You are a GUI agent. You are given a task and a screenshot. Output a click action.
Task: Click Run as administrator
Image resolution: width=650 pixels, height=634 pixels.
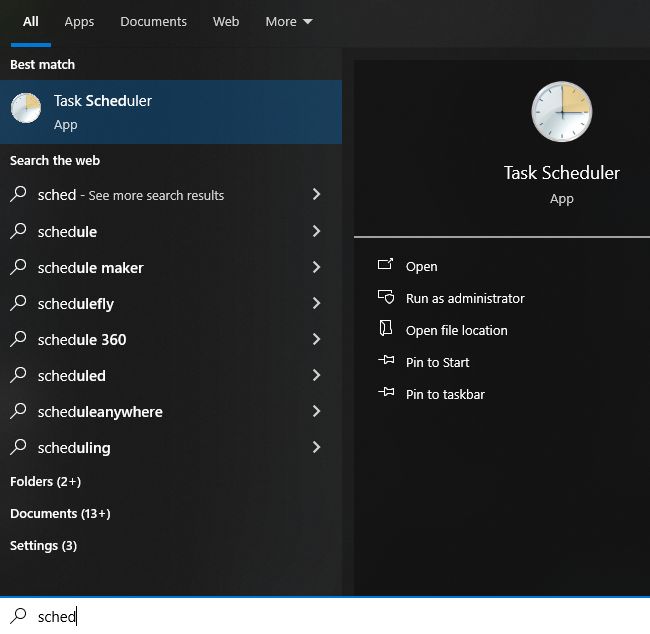coord(465,298)
